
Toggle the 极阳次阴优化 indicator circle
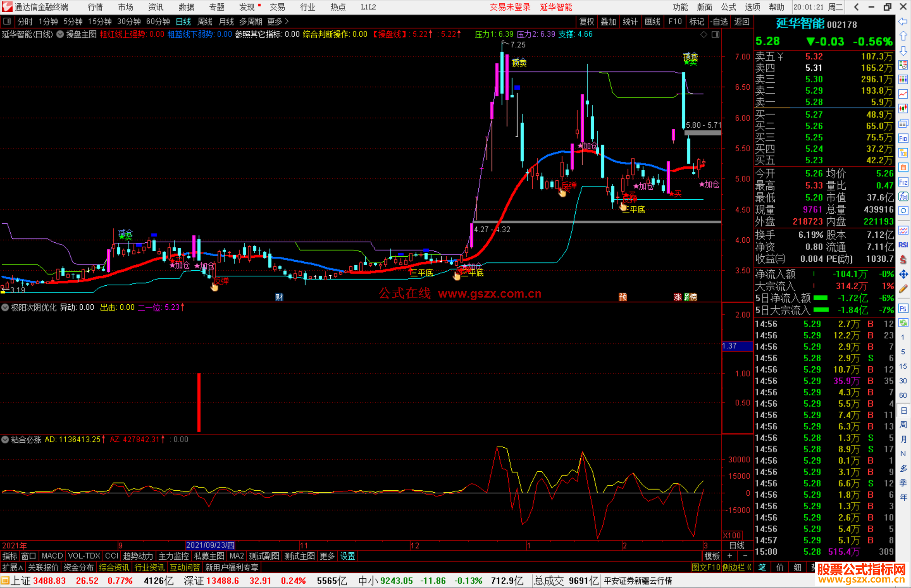click(5, 308)
